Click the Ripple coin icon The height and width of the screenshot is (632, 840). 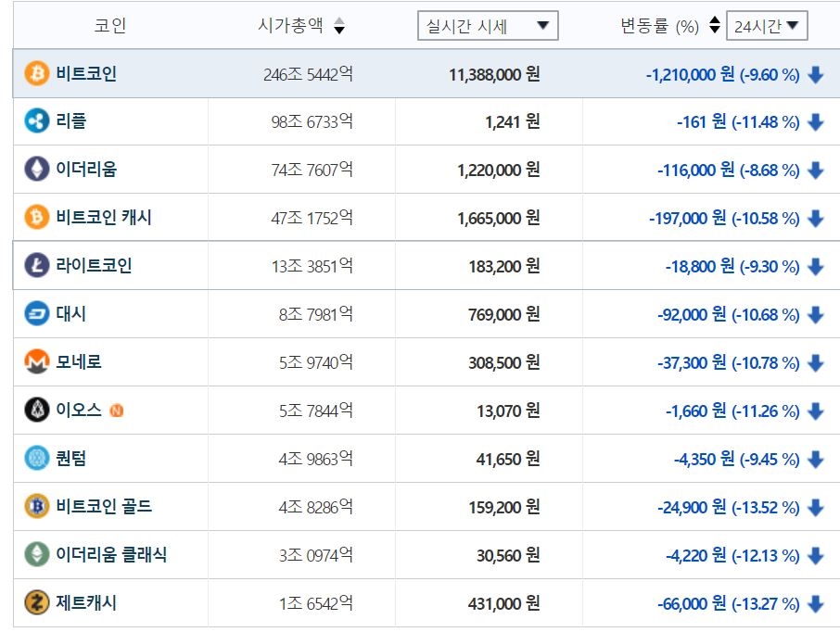37,121
